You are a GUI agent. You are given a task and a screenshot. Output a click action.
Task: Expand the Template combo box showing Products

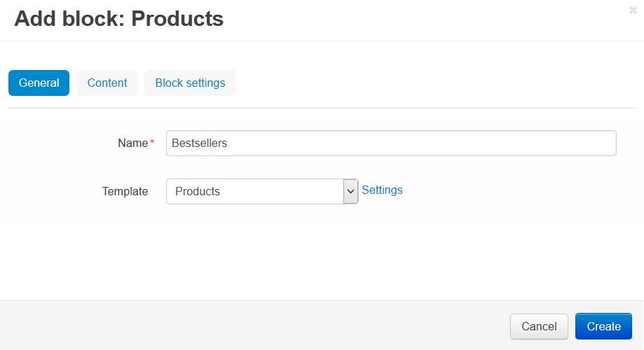tap(262, 191)
